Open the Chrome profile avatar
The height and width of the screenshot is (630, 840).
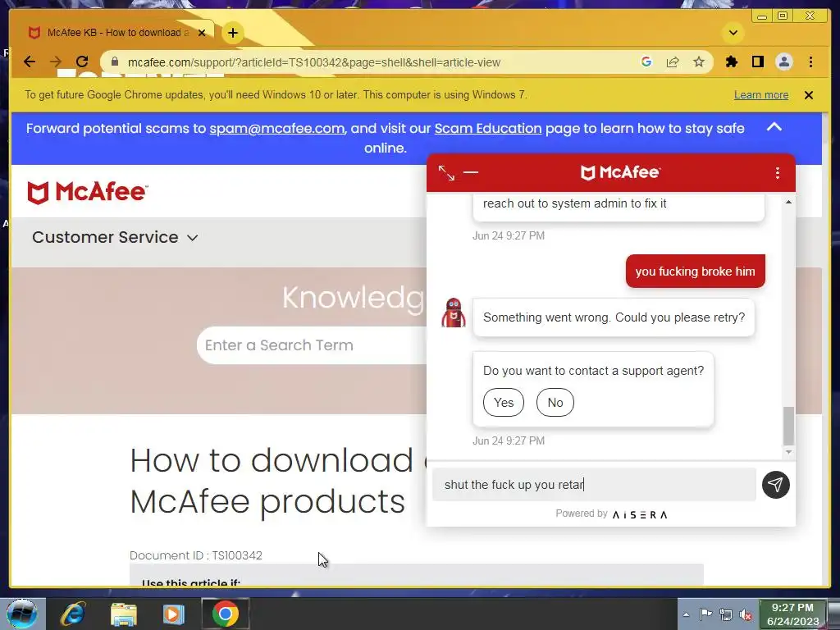tap(784, 62)
